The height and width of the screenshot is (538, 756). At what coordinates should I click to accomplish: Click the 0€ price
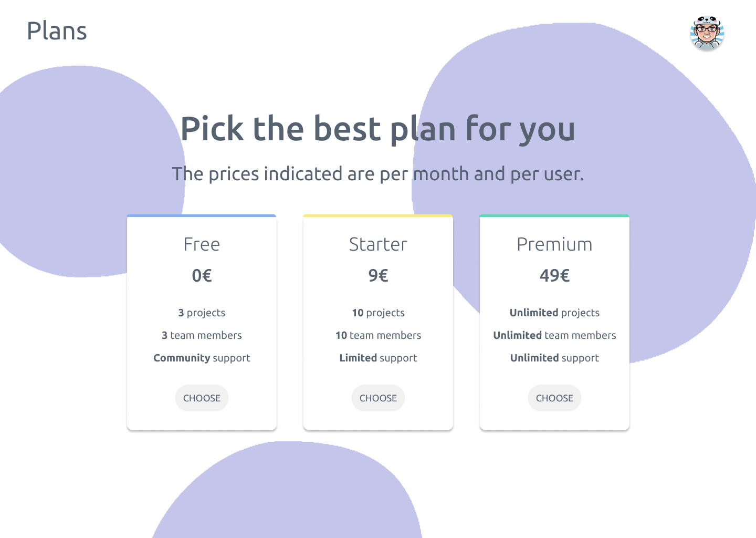202,275
